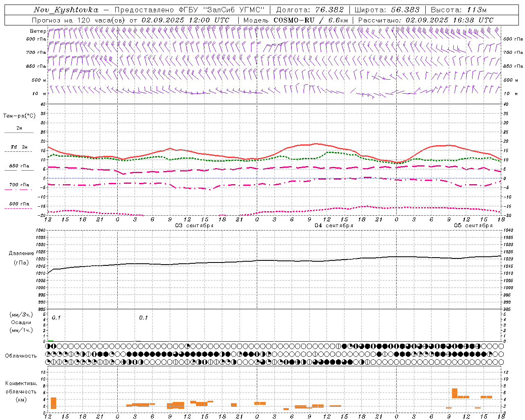Click the "(мм/1ч.)" precipitation unit label

[21, 330]
